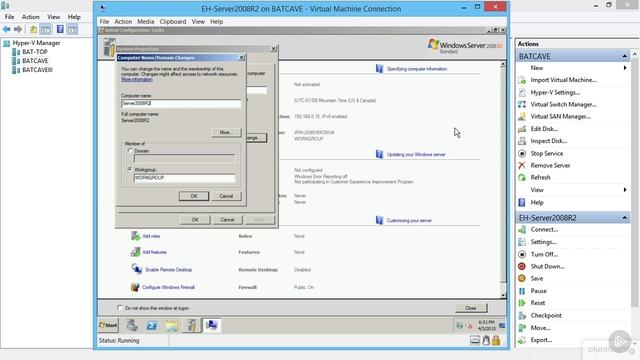This screenshot has width=640, height=360.
Task: Click the Up one level folder icon
Action: (33, 29)
